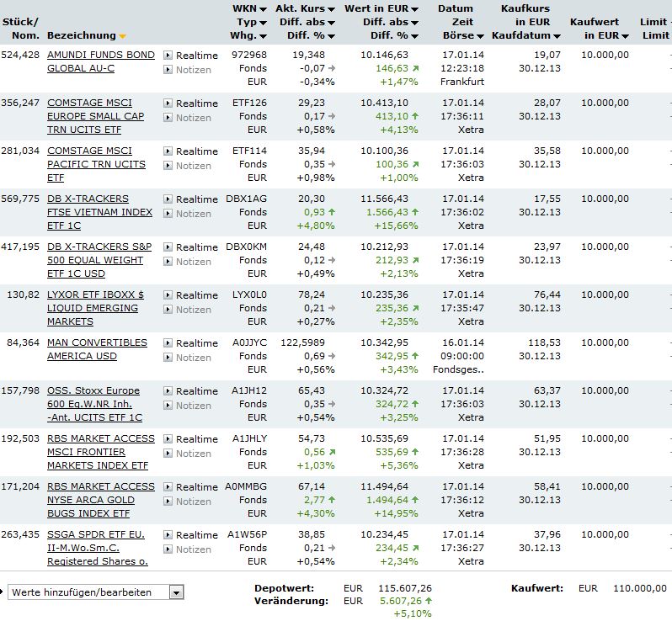Click Notizen icon for SSGA SPDR ETF EU.
672x621 pixels.
click(x=168, y=549)
